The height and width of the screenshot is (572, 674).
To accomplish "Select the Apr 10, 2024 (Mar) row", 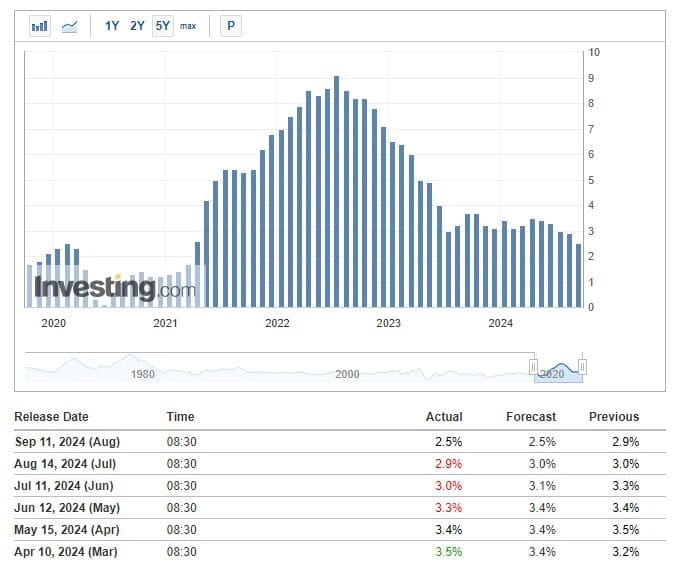I will point(340,552).
